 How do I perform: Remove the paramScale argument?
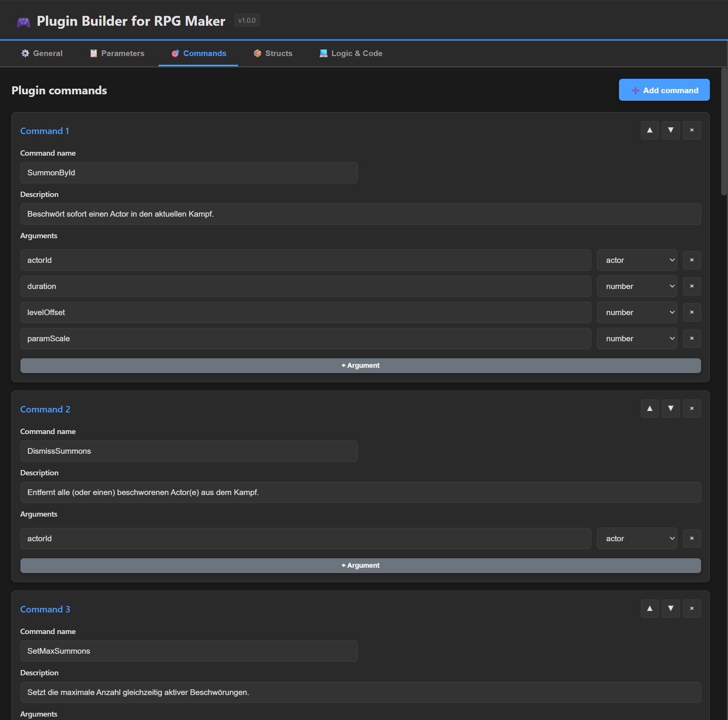692,339
